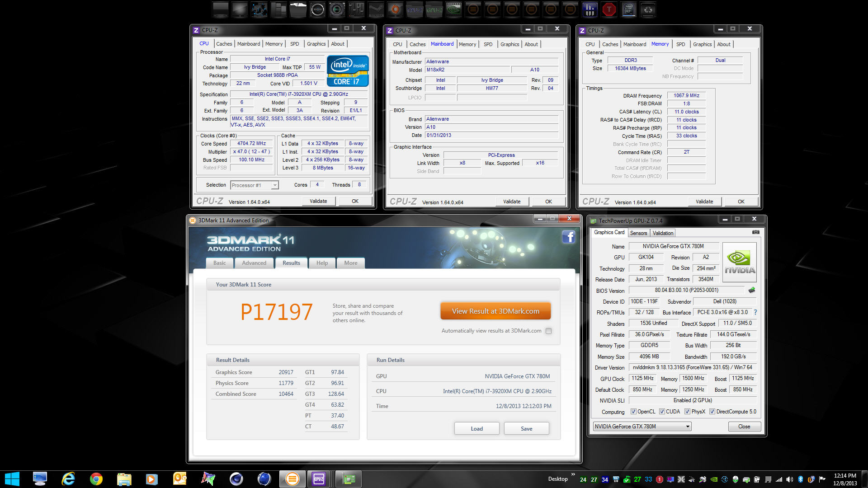Click the NVIDIA film-strip dock icon

tap(453, 9)
